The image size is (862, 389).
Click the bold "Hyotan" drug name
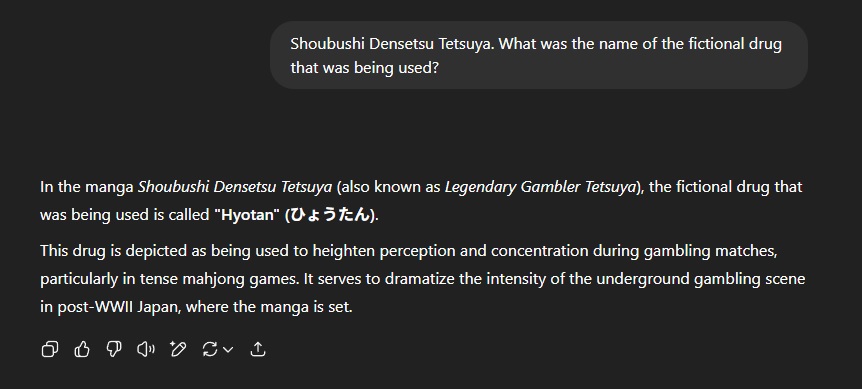(x=246, y=215)
